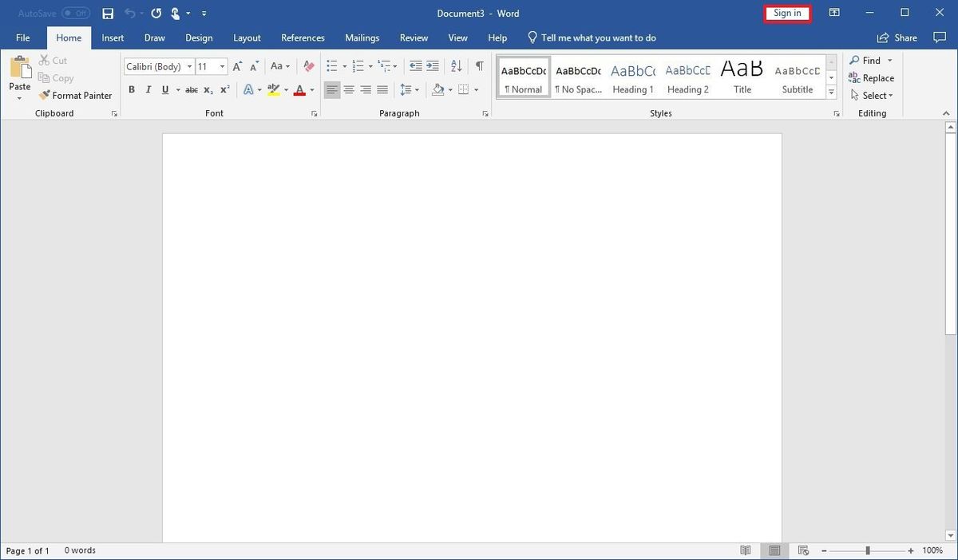The width and height of the screenshot is (958, 560).
Task: Click the sort icon in Paragraph group
Action: (x=455, y=65)
